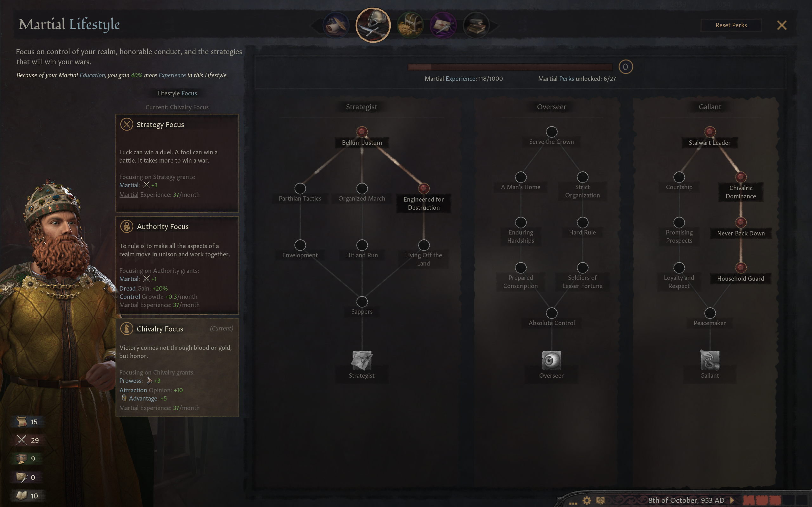Screen dimensions: 812x507
Task: Choose the Strategy Focus panel
Action: (177, 163)
